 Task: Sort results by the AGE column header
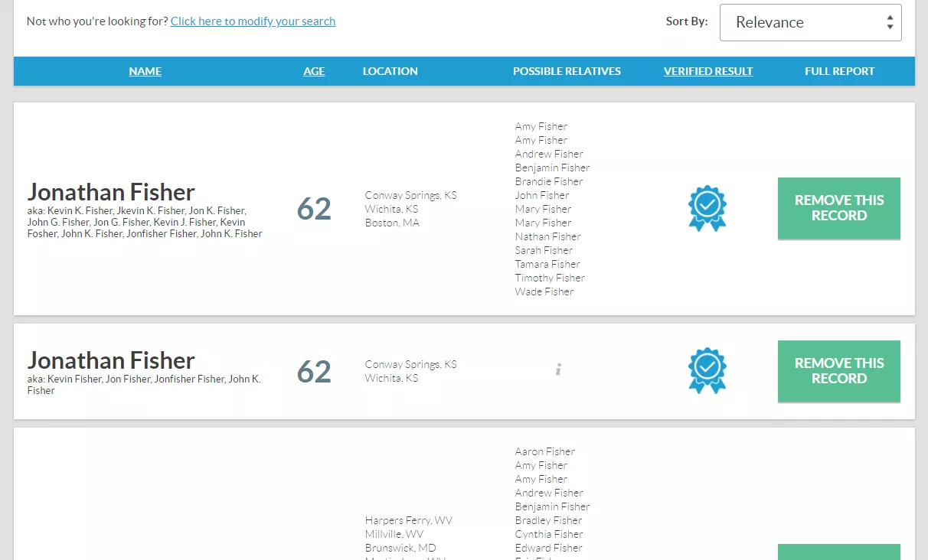click(x=314, y=71)
